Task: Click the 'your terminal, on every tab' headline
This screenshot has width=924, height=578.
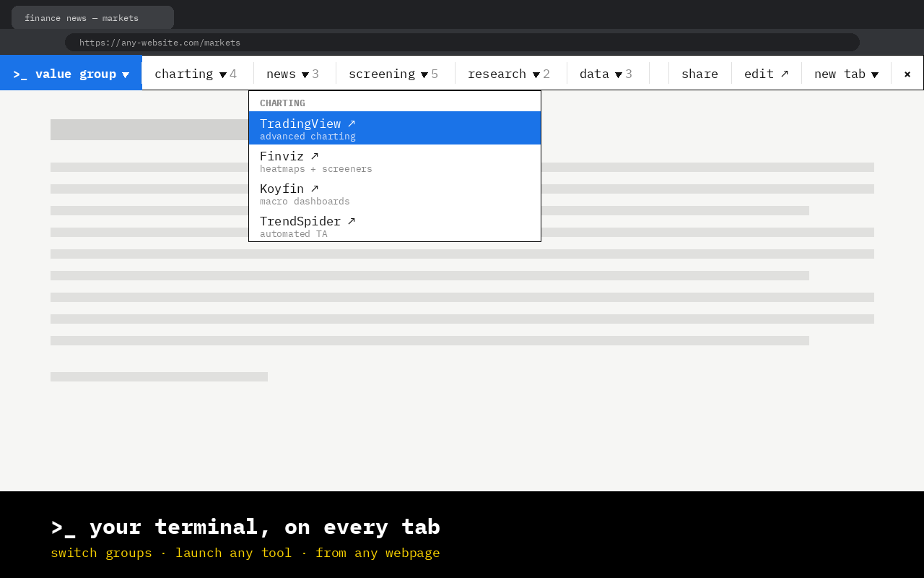Action: pos(245,527)
